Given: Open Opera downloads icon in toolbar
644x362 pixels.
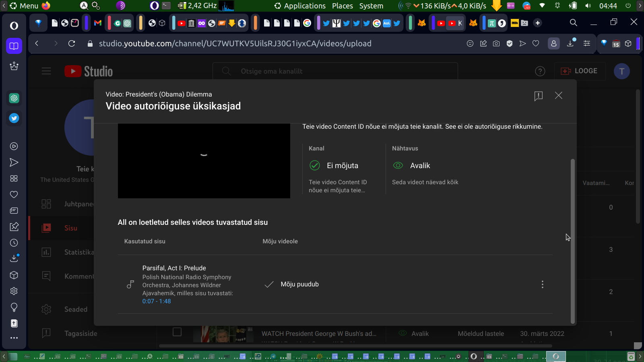Looking at the screenshot, I should [570, 43].
